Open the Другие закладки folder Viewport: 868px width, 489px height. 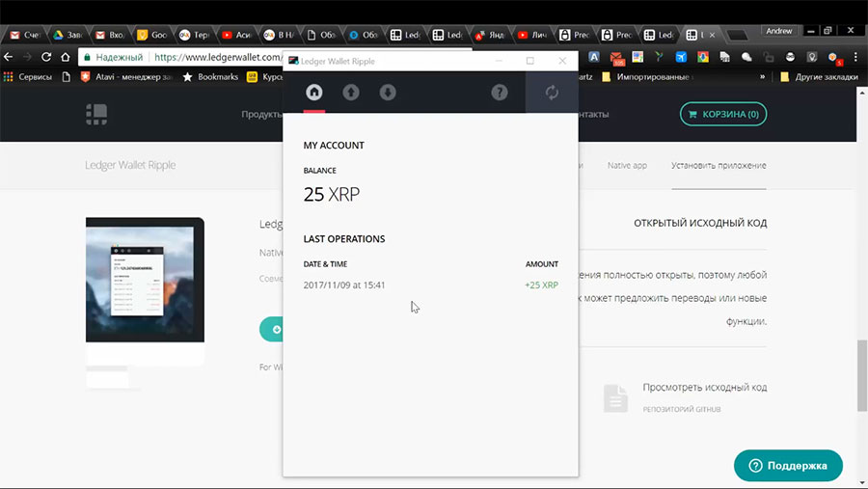[x=819, y=77]
